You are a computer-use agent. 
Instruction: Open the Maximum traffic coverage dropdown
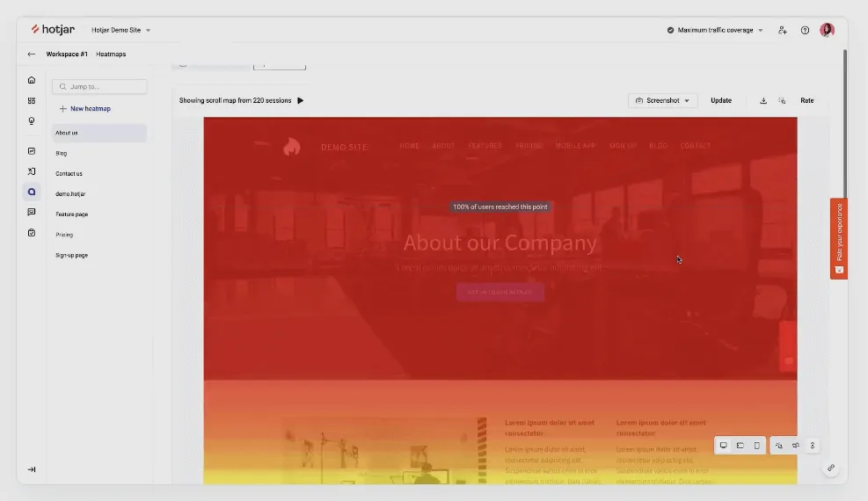pyautogui.click(x=715, y=31)
